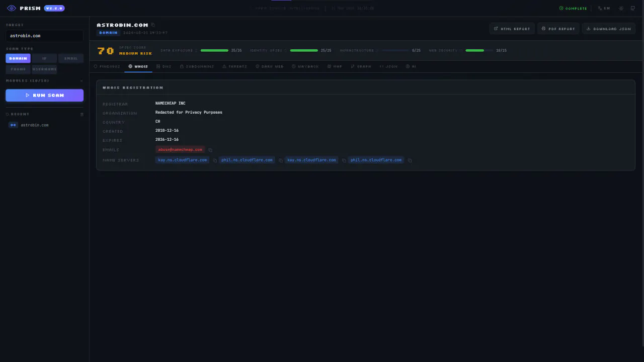Copy the ASTROBIN.COM target name
Viewport: 644px width, 362px height.
click(153, 25)
